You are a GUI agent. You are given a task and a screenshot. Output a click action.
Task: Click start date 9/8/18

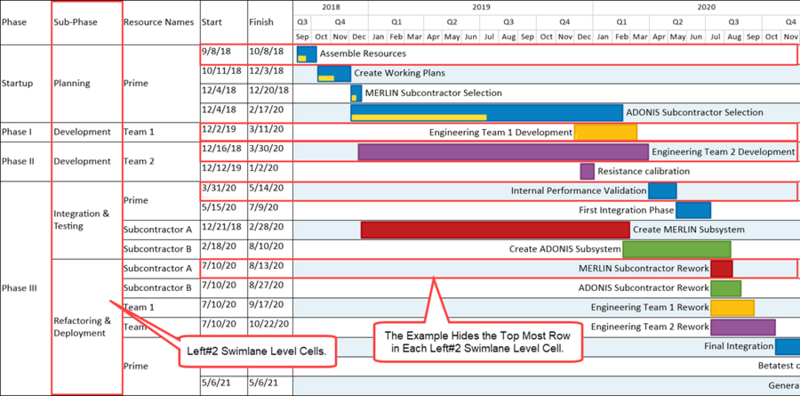point(216,52)
